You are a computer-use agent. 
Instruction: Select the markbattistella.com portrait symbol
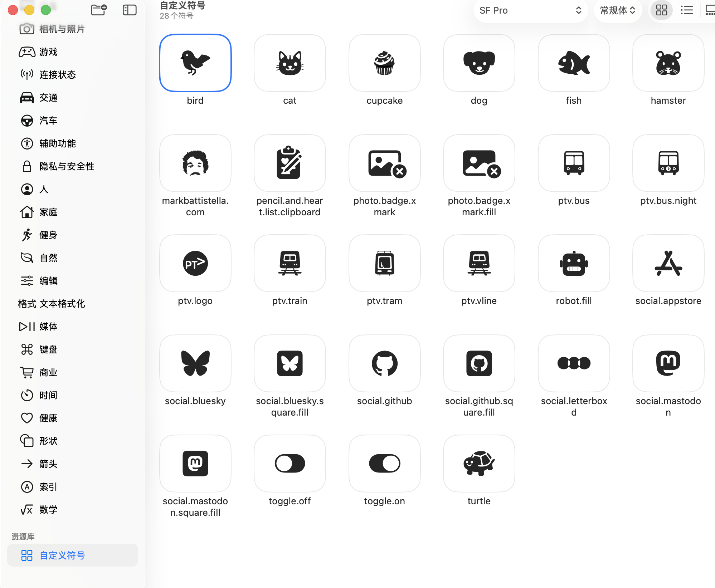195,163
